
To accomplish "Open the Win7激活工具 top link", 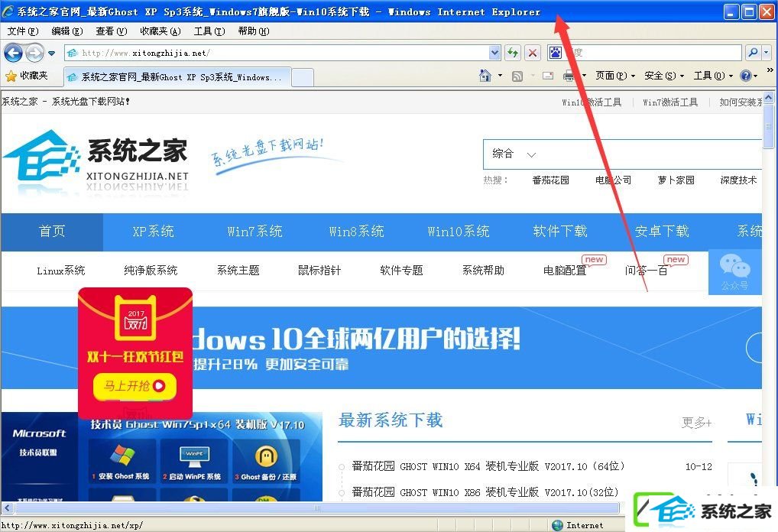I will click(670, 102).
